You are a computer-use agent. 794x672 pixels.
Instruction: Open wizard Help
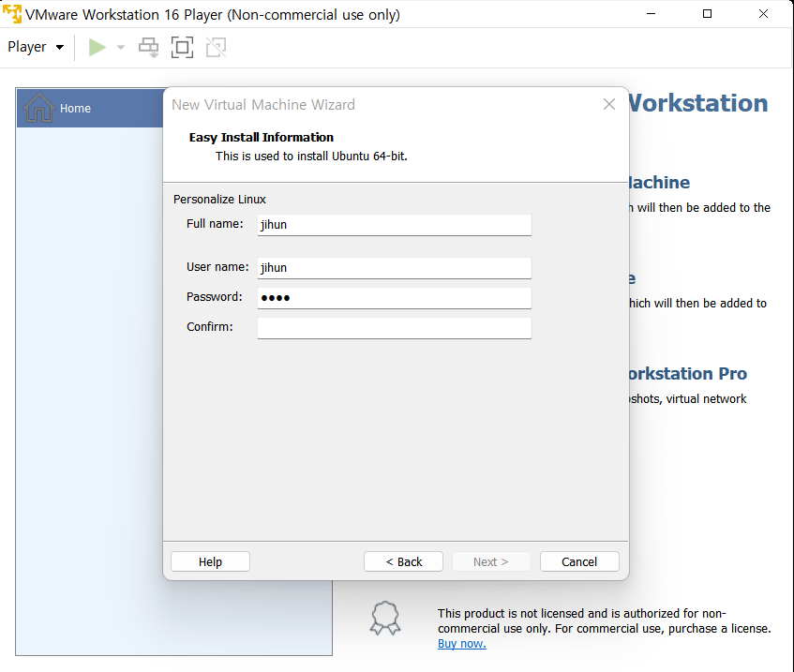210,561
